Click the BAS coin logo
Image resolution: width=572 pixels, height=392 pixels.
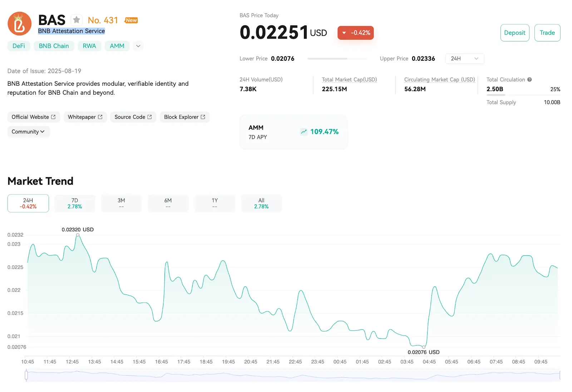tap(20, 24)
